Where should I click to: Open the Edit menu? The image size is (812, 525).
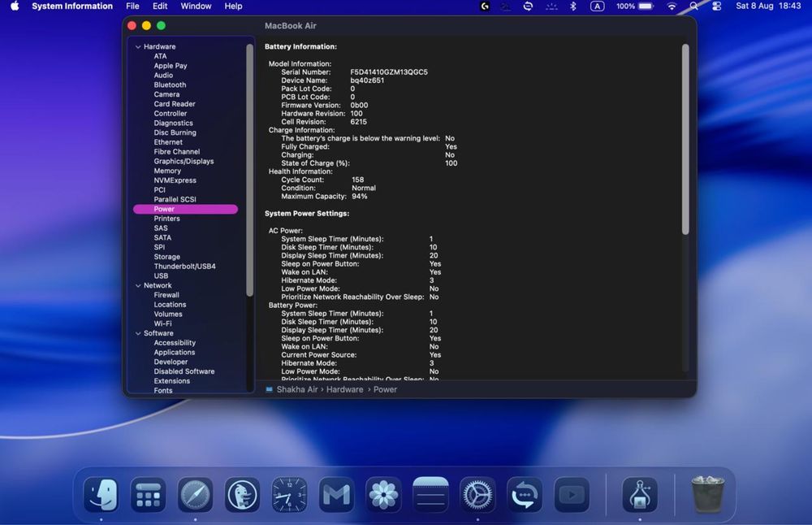click(x=160, y=7)
